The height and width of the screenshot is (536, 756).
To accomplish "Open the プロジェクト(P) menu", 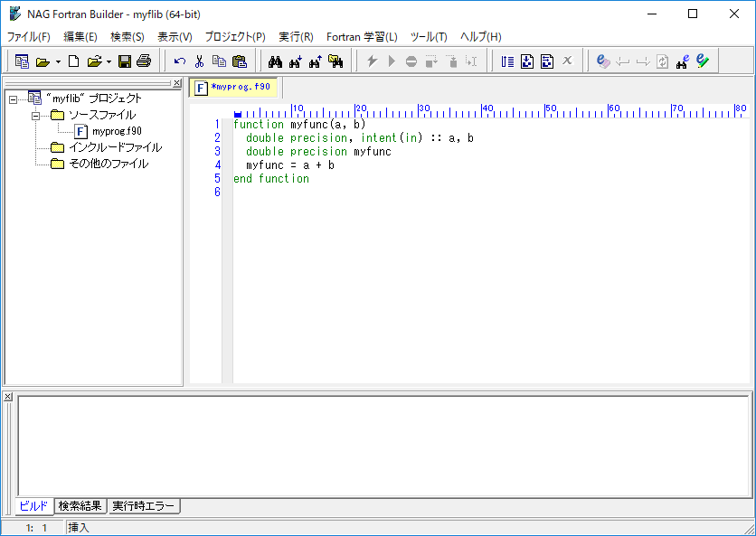I will pos(234,37).
